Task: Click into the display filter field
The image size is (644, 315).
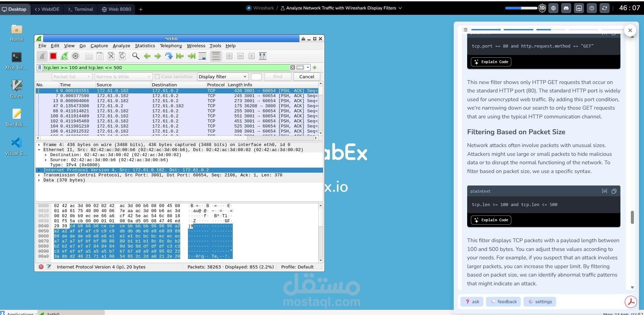Action: click(x=166, y=67)
